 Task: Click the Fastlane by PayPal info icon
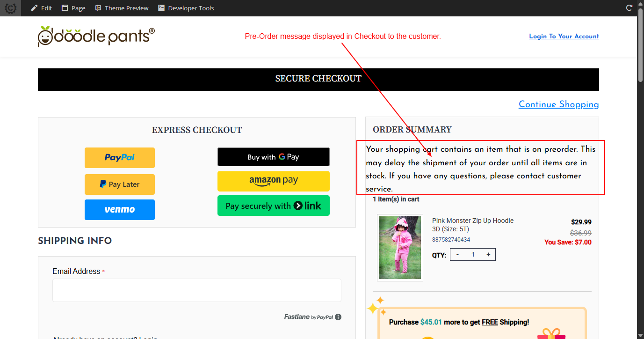(x=338, y=317)
